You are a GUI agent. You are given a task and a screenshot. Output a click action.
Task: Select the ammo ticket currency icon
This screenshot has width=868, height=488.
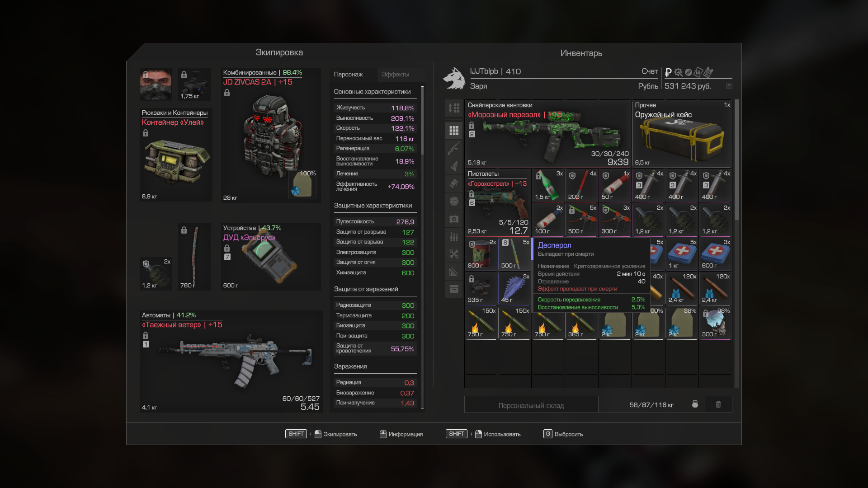point(698,72)
